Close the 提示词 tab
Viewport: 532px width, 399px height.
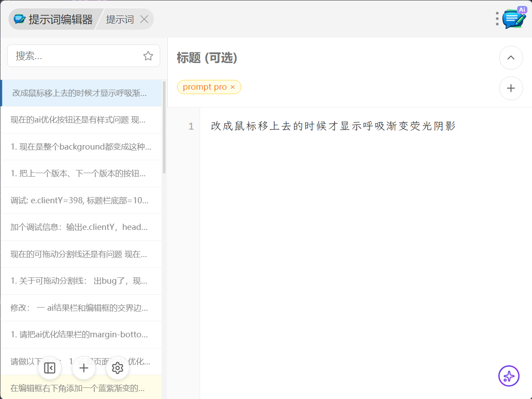pos(144,19)
